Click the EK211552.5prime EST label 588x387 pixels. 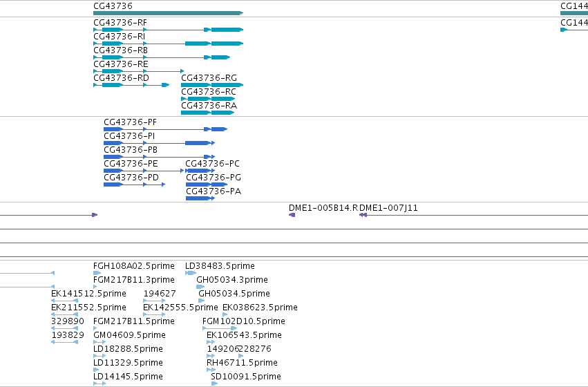click(x=88, y=308)
